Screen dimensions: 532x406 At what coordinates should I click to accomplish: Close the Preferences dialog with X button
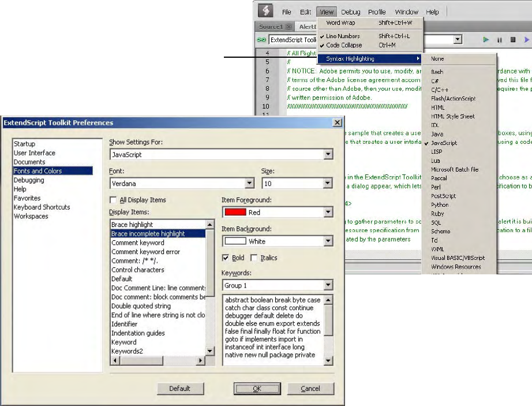click(337, 122)
